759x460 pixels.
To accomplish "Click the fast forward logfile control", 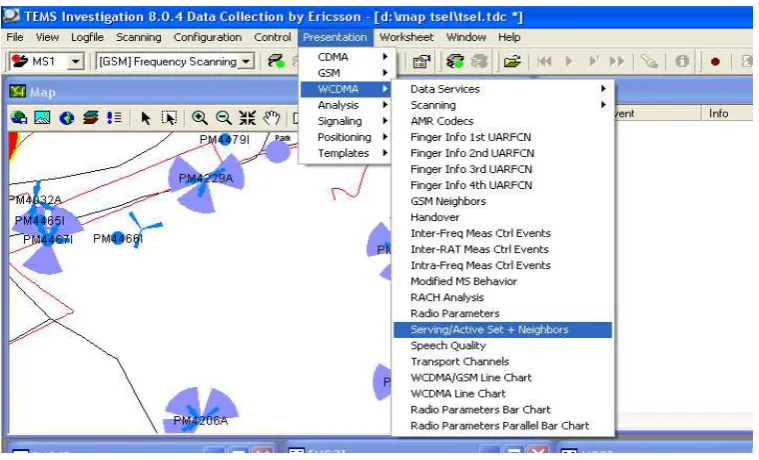I will 617,61.
